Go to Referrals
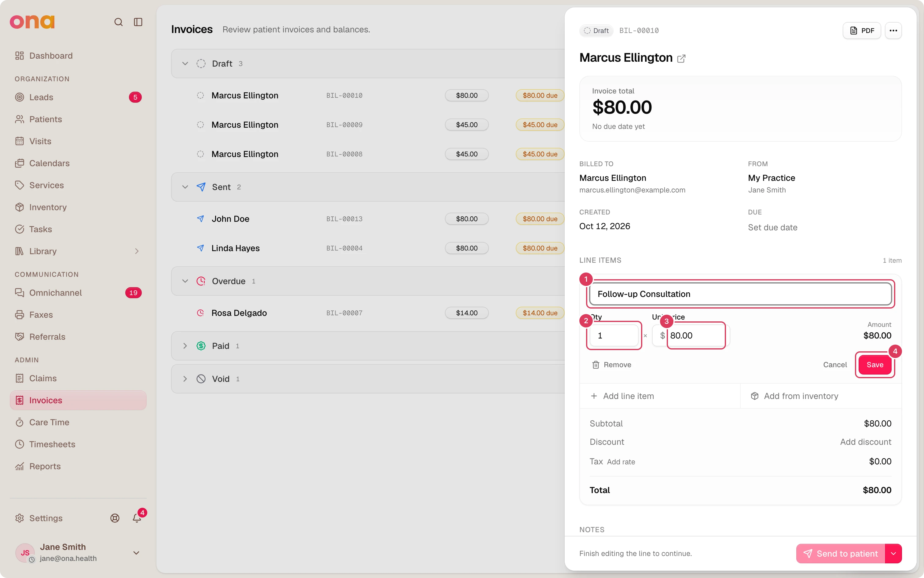Image resolution: width=924 pixels, height=578 pixels. coord(78,337)
